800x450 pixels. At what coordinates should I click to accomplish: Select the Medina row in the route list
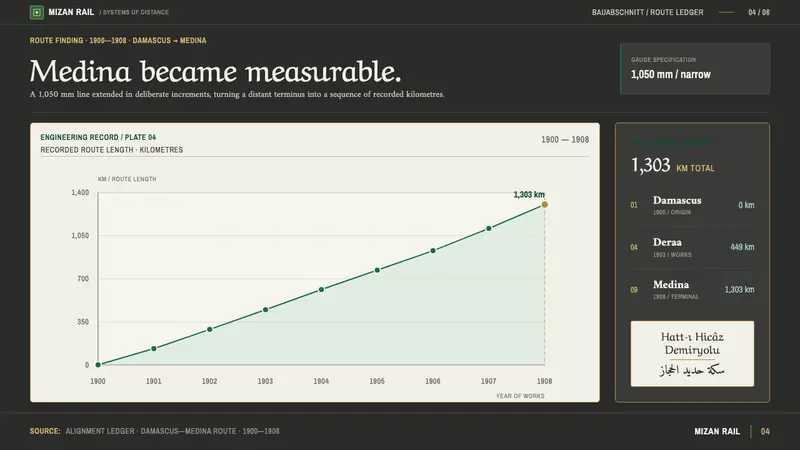click(x=692, y=290)
